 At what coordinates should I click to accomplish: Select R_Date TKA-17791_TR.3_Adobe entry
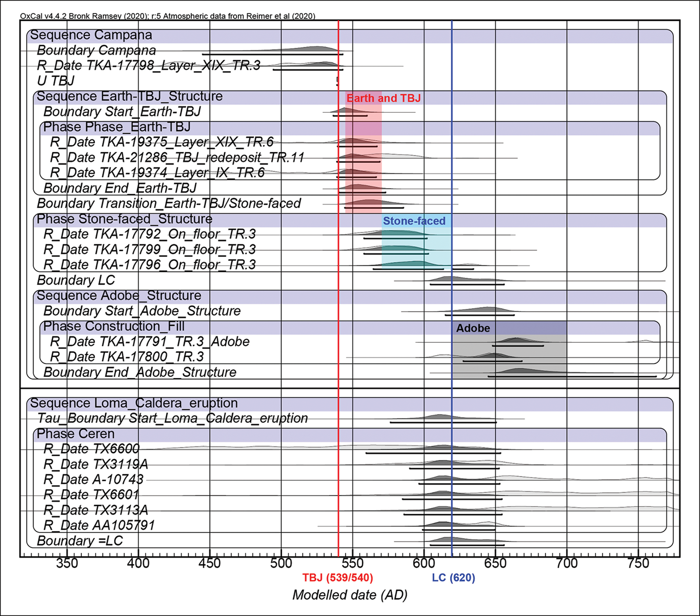pos(149,342)
